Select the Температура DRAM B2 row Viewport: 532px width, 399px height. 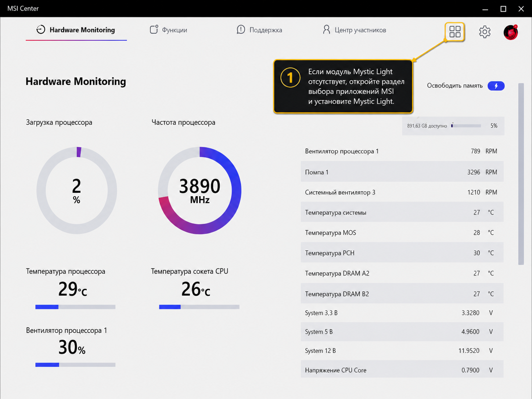pos(402,294)
